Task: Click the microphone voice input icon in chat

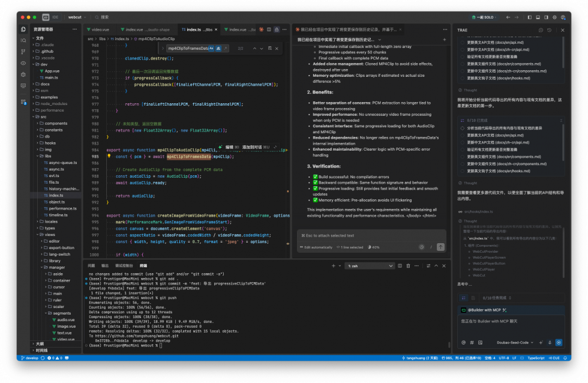Action: pos(550,342)
